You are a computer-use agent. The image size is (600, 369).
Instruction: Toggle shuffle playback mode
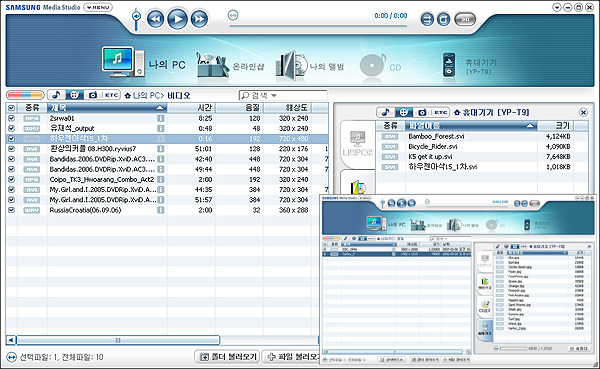tap(427, 19)
